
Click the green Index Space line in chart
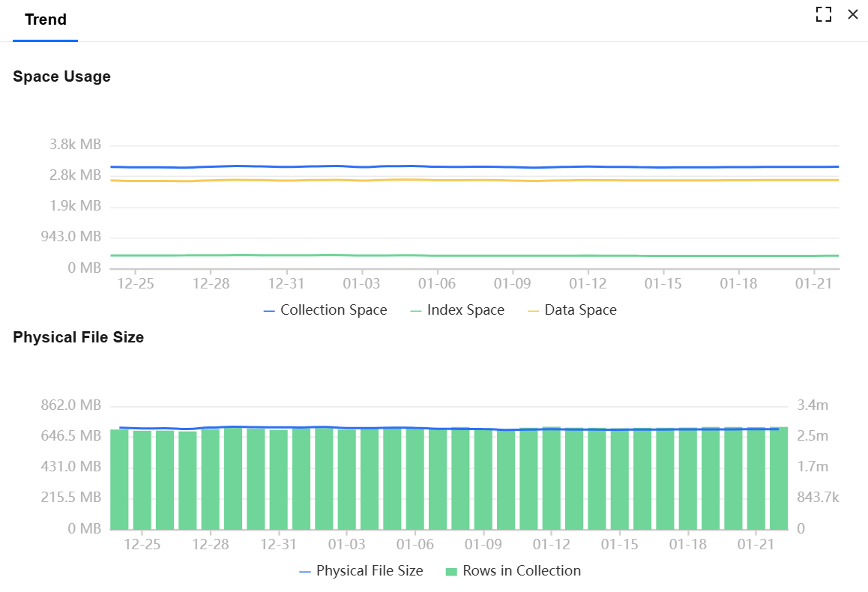pyautogui.click(x=475, y=256)
